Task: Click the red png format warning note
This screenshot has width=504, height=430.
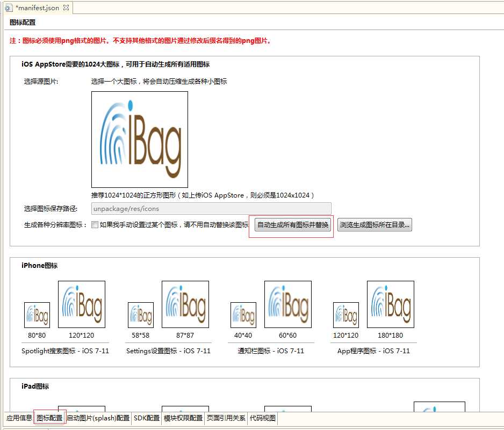Action: [x=140, y=41]
